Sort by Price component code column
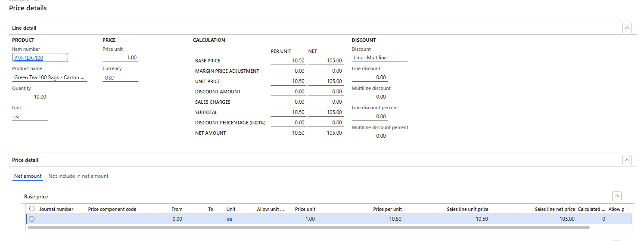Screen dimensions: 644x241 112,209
